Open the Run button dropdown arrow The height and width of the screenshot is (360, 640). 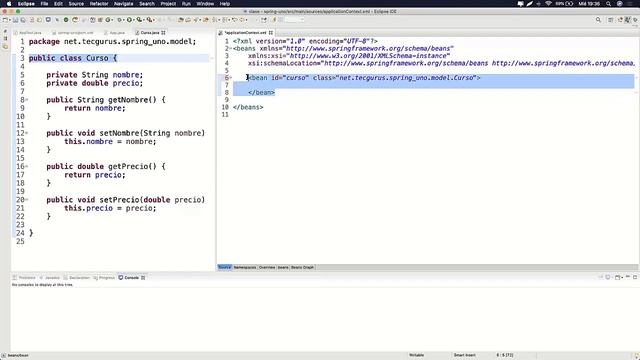(134, 20)
